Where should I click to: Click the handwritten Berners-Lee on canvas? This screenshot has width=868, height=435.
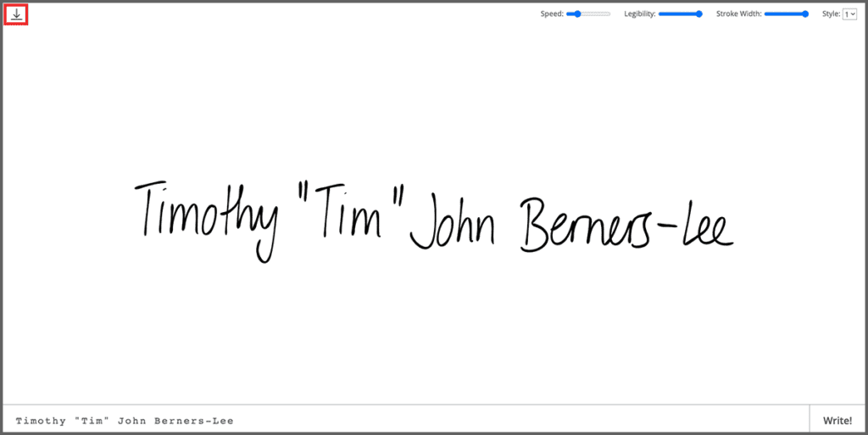pyautogui.click(x=626, y=225)
